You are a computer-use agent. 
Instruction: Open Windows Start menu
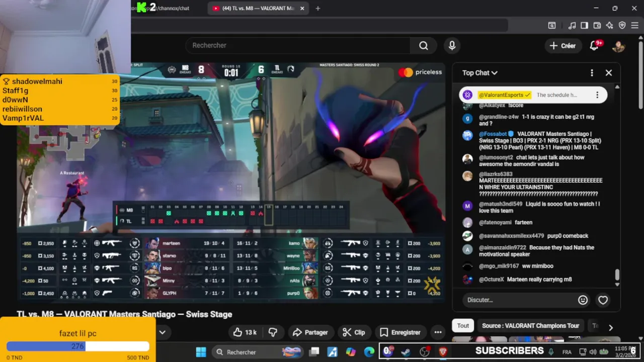[x=201, y=352]
